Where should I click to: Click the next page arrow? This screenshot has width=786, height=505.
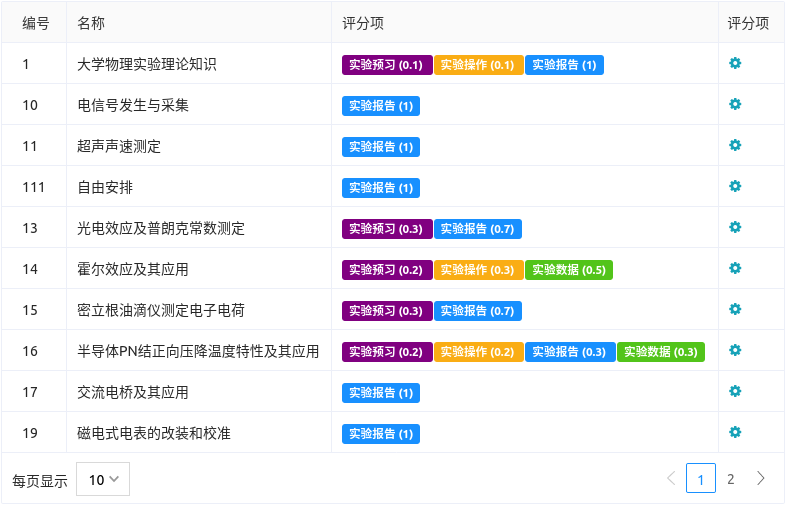pos(761,479)
